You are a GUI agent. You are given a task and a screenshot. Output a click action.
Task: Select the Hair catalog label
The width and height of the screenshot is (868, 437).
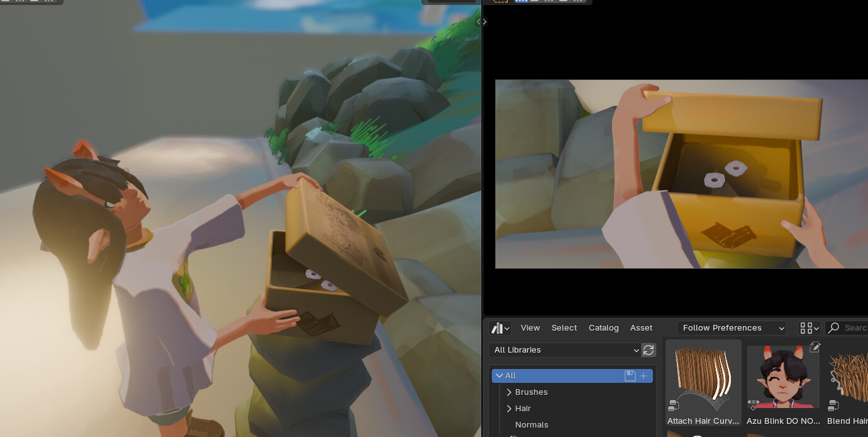click(x=523, y=409)
